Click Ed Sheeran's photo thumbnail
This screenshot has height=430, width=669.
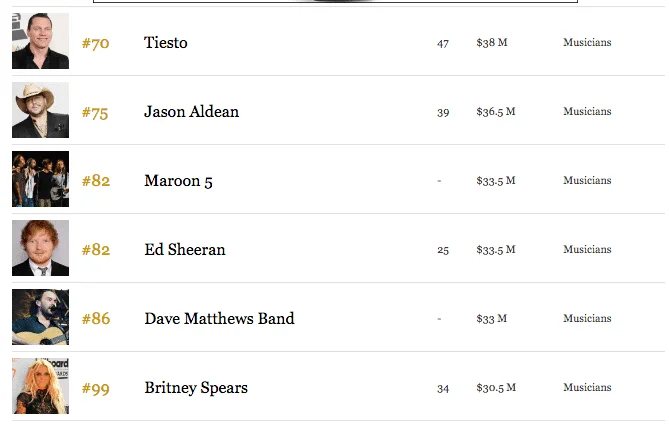[40, 248]
